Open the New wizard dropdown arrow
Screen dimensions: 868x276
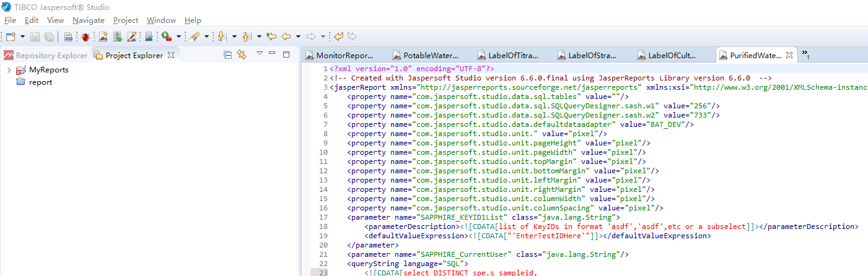pos(22,37)
